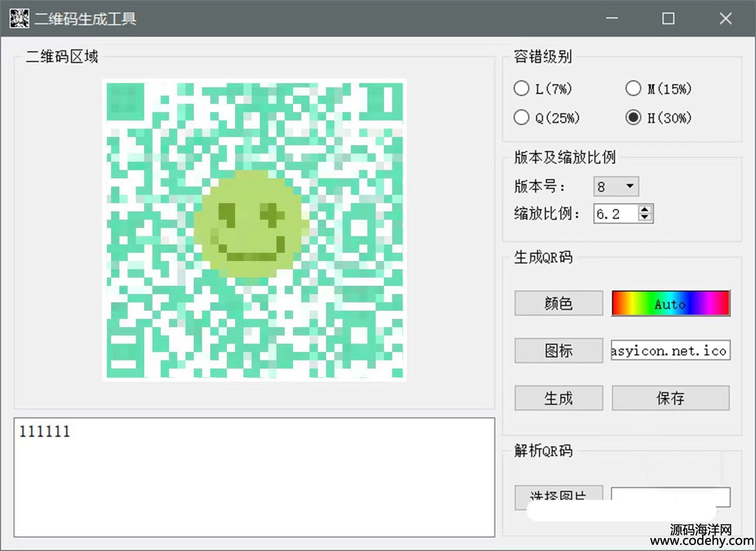
Task: Click the scale ratio value field
Action: [x=616, y=214]
